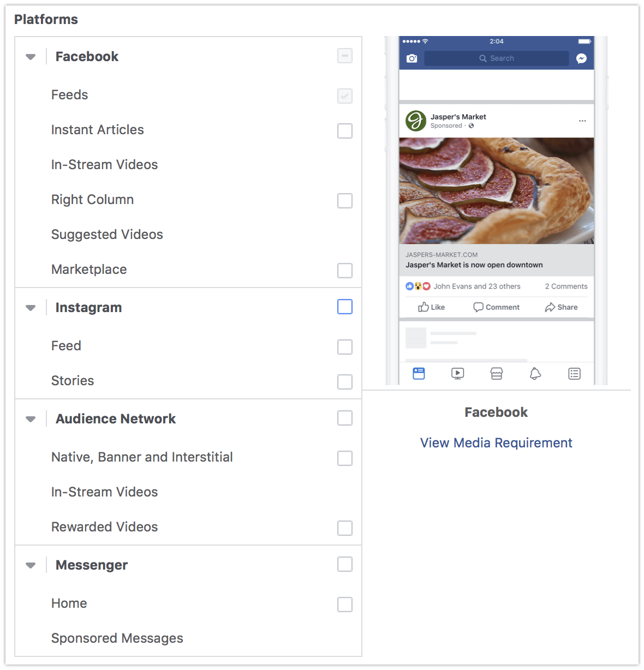This screenshot has height=670, width=644.
Task: Tap the Share arrow icon
Action: tap(550, 307)
